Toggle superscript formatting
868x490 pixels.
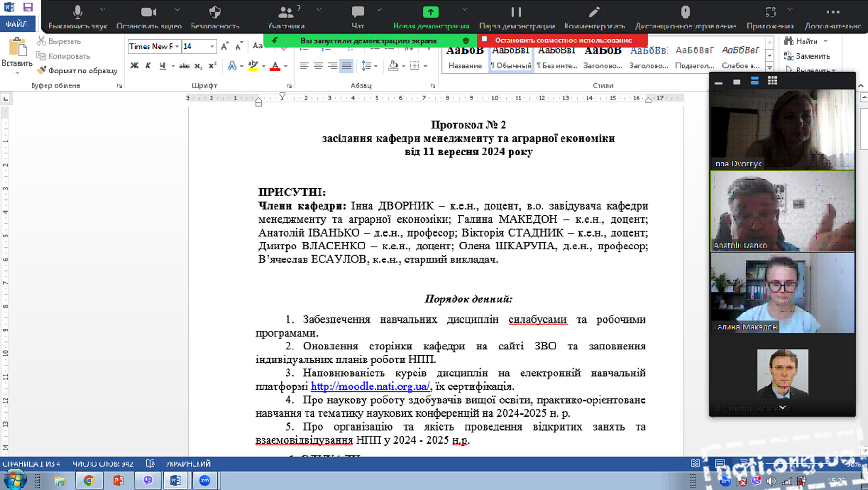[x=212, y=66]
